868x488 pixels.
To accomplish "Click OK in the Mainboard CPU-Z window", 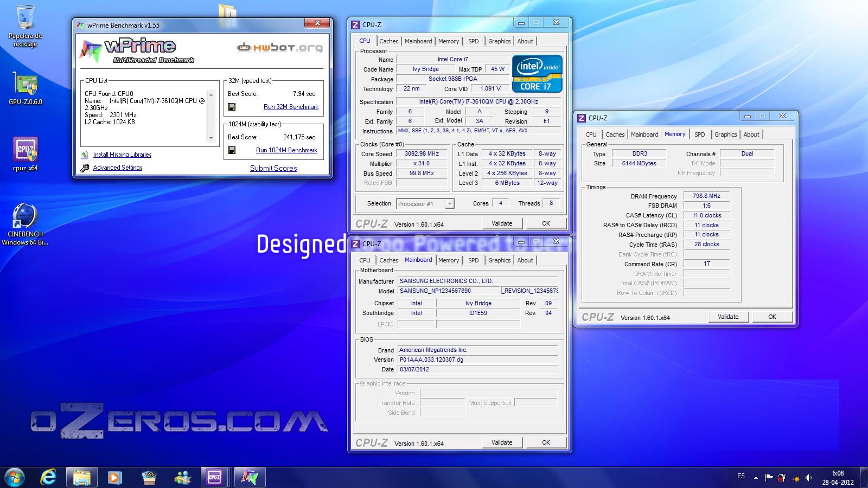I will coord(546,442).
